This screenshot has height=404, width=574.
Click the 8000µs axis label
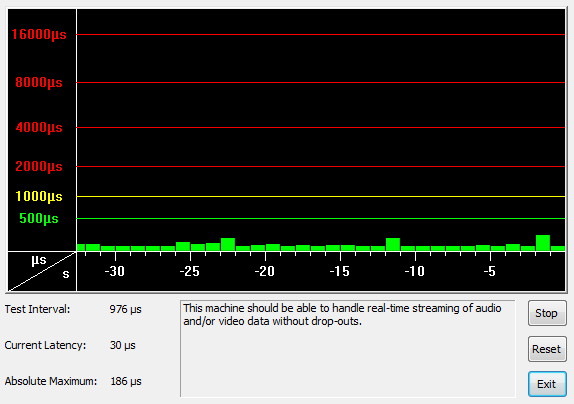[x=39, y=82]
